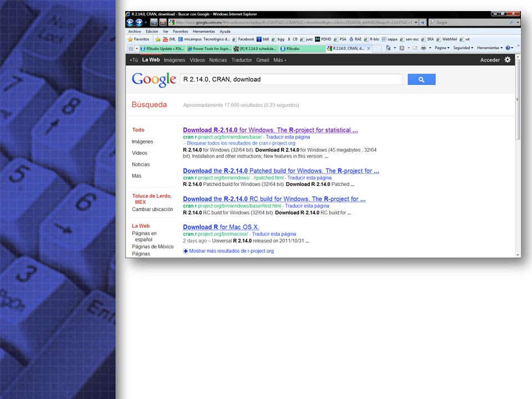Open the sappa favorites bar shortcut

[390, 39]
